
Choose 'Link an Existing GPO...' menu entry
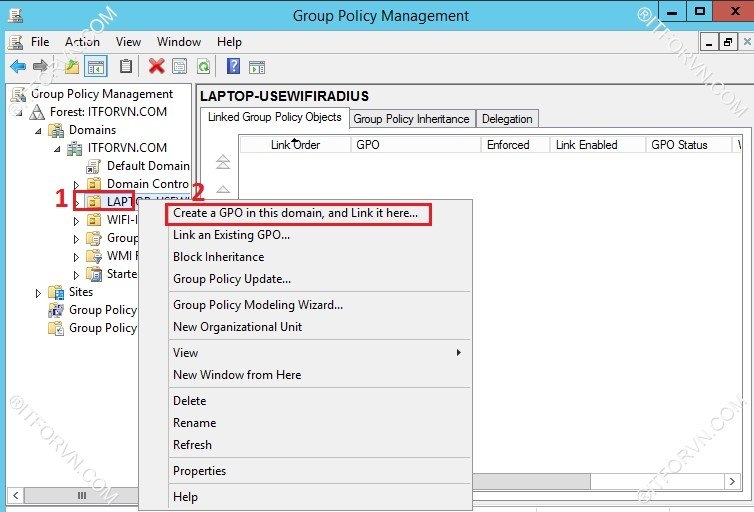pyautogui.click(x=231, y=235)
